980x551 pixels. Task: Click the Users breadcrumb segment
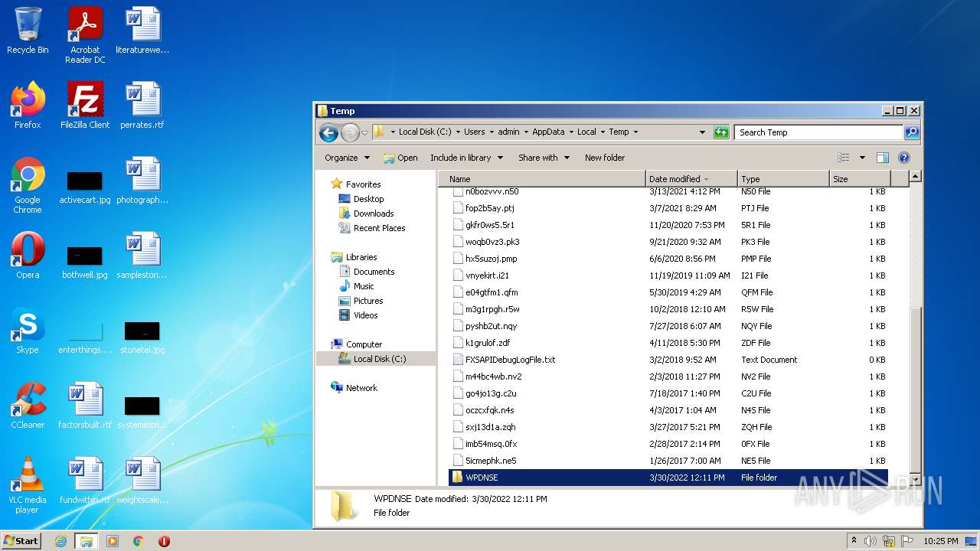[475, 132]
